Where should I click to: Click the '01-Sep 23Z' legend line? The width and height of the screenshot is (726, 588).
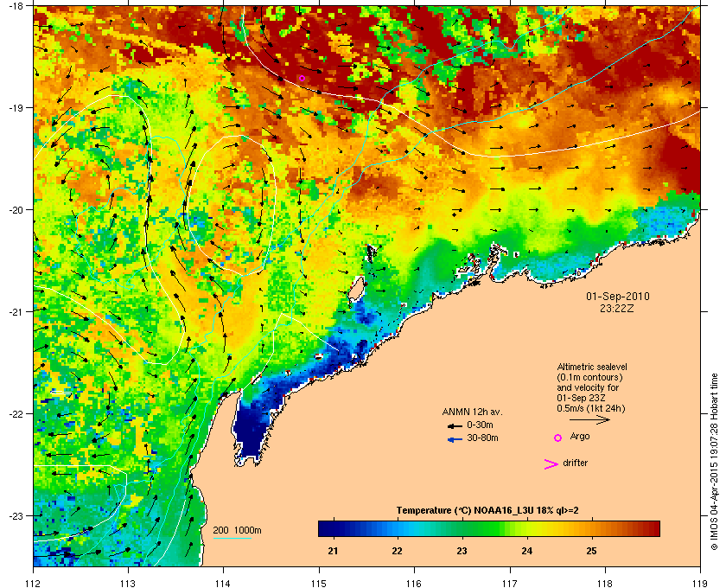click(581, 398)
